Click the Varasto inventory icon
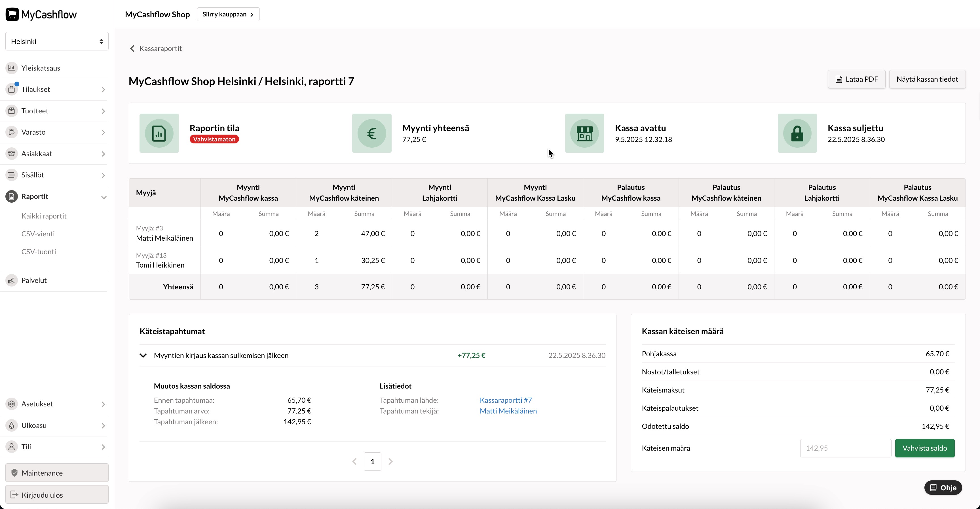This screenshot has width=980, height=509. click(12, 132)
